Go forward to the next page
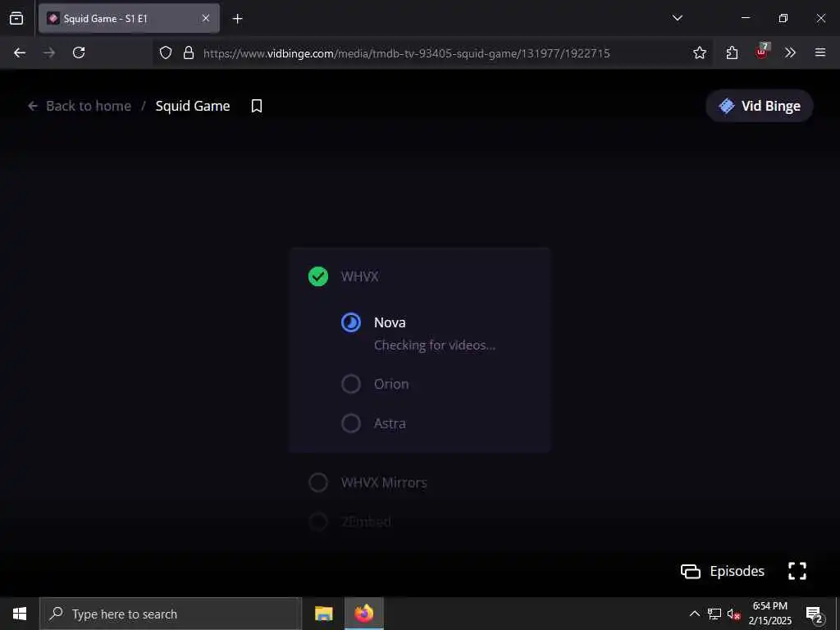The height and width of the screenshot is (630, 840). (x=49, y=52)
